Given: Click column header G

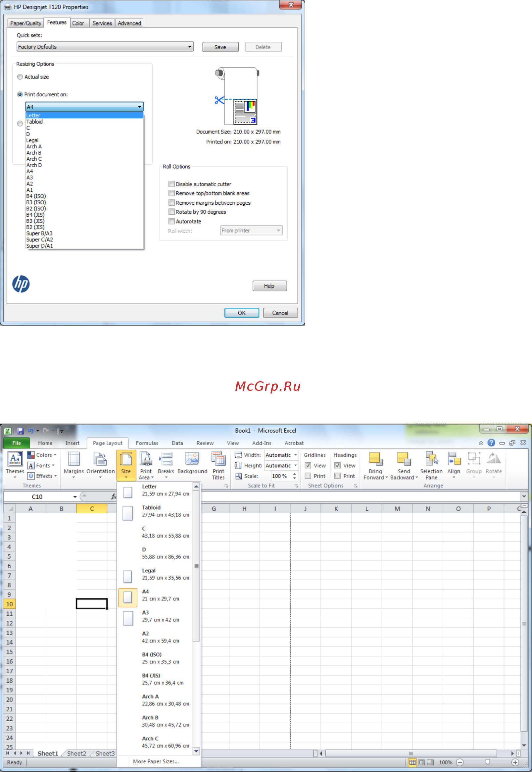Looking at the screenshot, I should [x=214, y=509].
